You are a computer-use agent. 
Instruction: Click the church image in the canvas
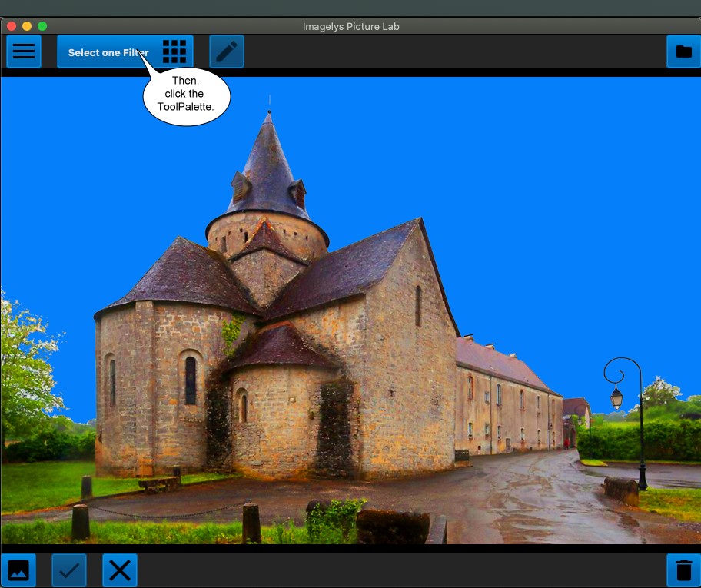click(351, 311)
